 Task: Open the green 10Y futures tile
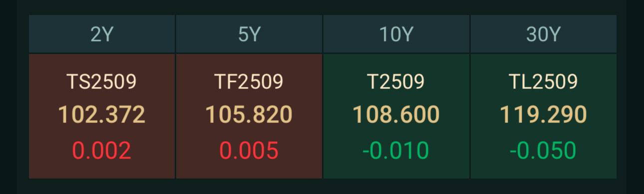coord(396,116)
